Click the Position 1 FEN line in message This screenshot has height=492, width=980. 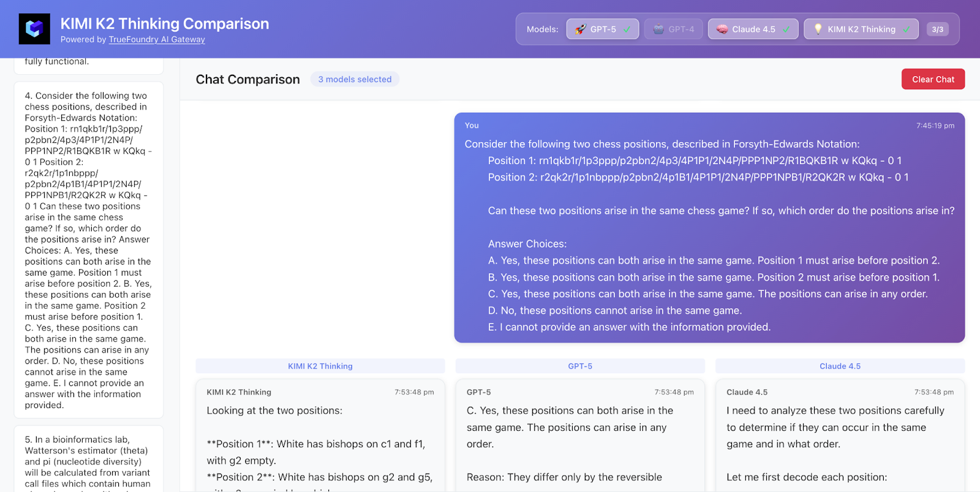695,161
